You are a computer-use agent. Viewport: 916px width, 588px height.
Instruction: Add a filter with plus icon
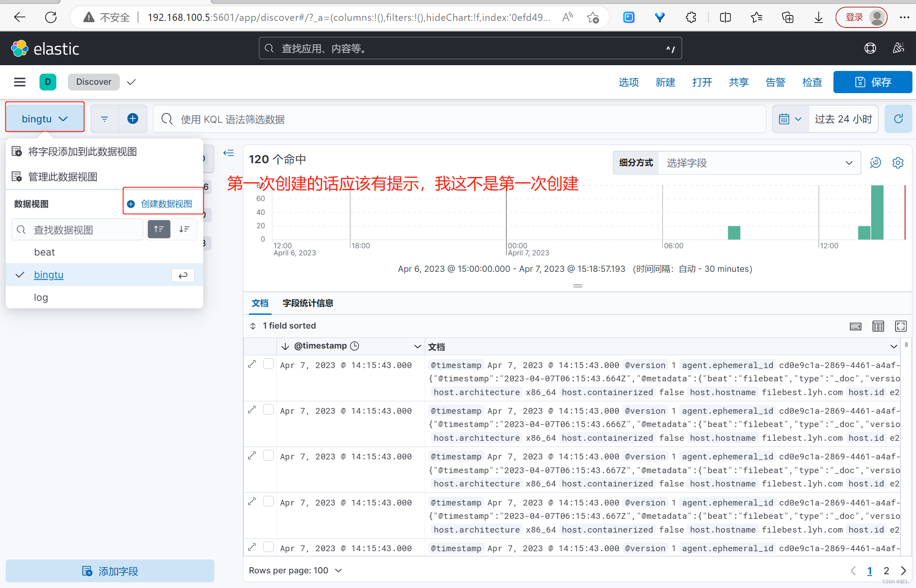[133, 119]
